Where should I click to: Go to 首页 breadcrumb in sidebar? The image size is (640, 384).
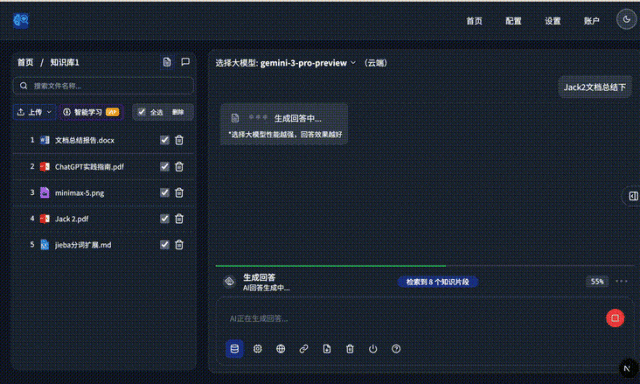[x=25, y=62]
